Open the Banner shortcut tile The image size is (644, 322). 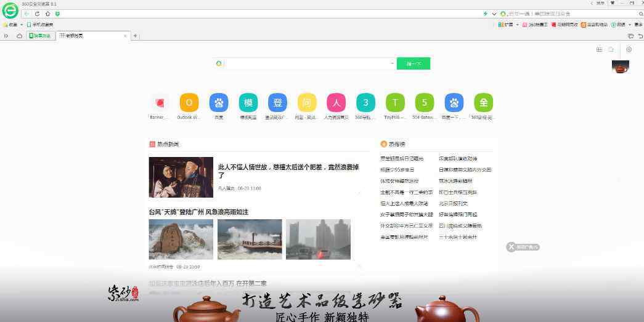point(160,103)
